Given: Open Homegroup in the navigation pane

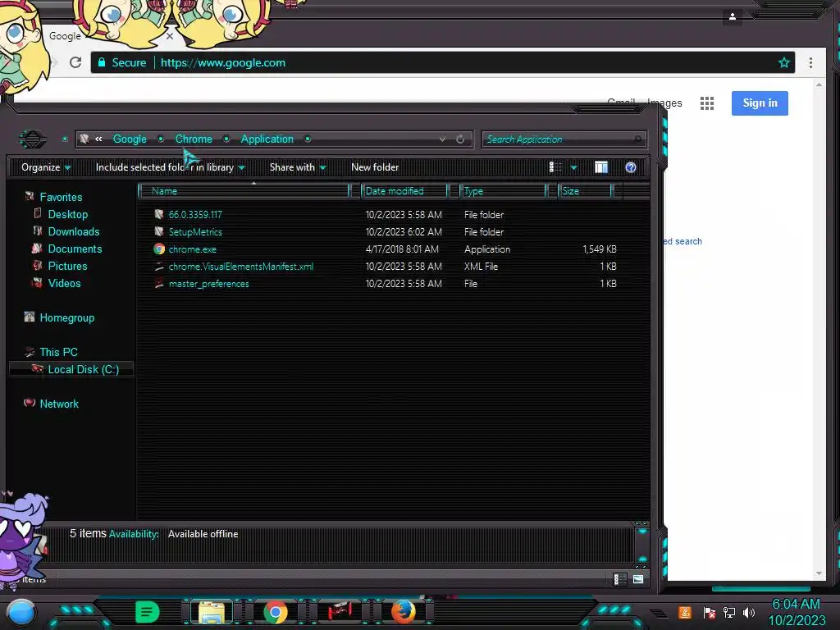Looking at the screenshot, I should [67, 317].
